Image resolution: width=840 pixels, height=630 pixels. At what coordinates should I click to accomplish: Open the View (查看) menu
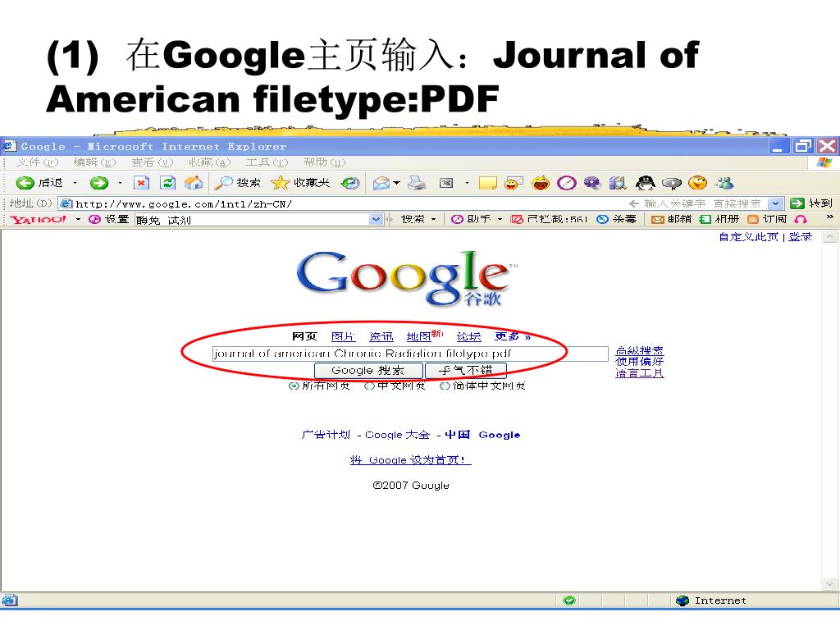(152, 162)
